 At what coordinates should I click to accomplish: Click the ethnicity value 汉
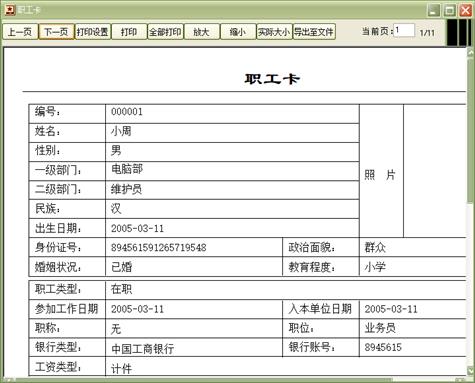pos(116,209)
